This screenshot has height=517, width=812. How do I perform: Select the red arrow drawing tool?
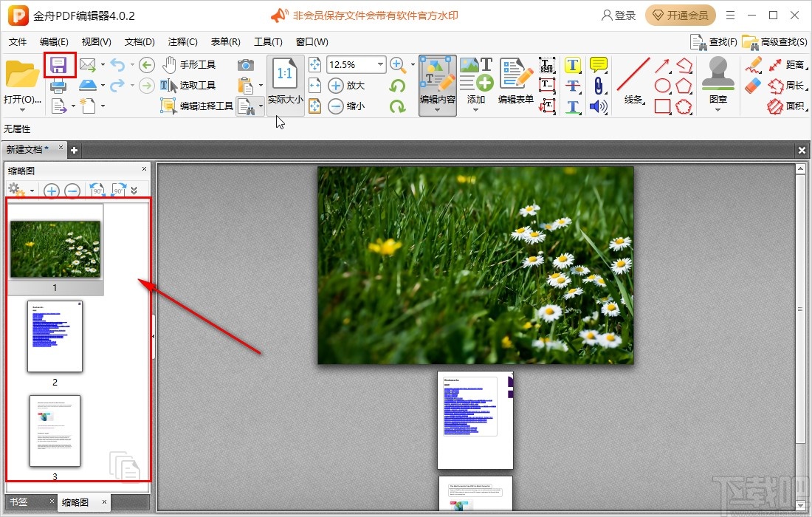pos(662,65)
